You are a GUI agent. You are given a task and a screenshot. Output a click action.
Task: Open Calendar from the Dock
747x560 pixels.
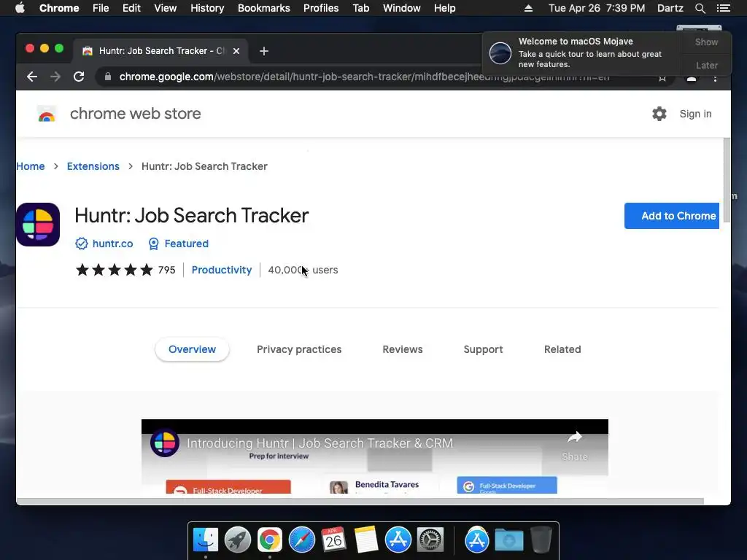(334, 540)
